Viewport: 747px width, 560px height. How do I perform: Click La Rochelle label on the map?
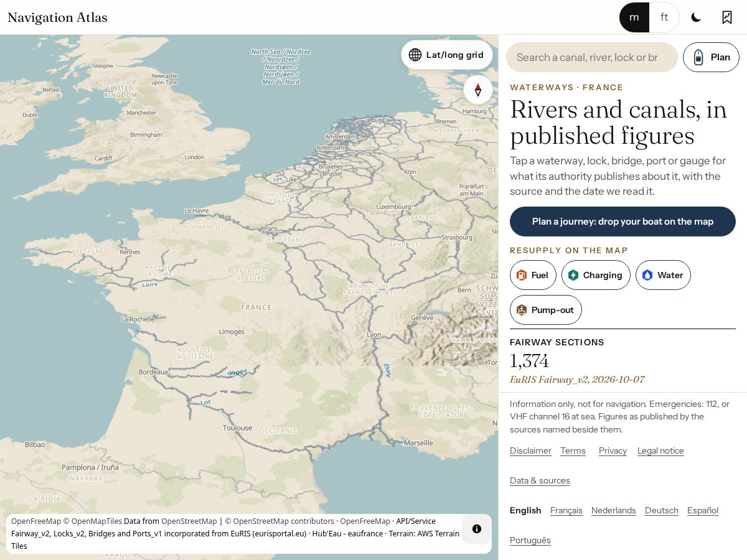click(x=138, y=319)
